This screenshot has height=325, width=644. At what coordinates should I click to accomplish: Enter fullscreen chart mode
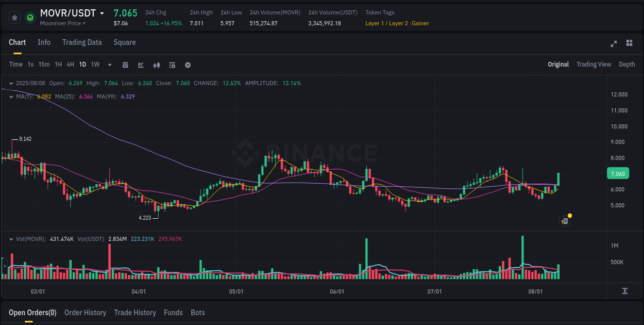tap(614, 44)
